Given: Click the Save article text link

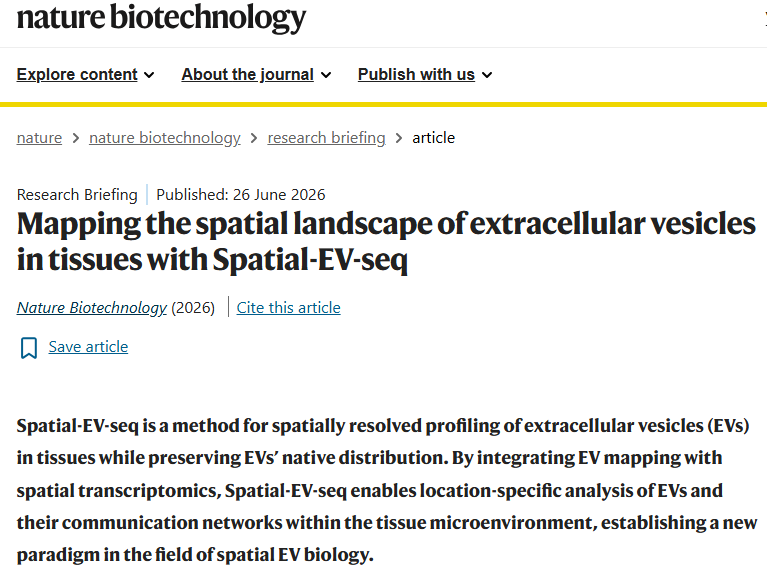Looking at the screenshot, I should click(x=88, y=347).
